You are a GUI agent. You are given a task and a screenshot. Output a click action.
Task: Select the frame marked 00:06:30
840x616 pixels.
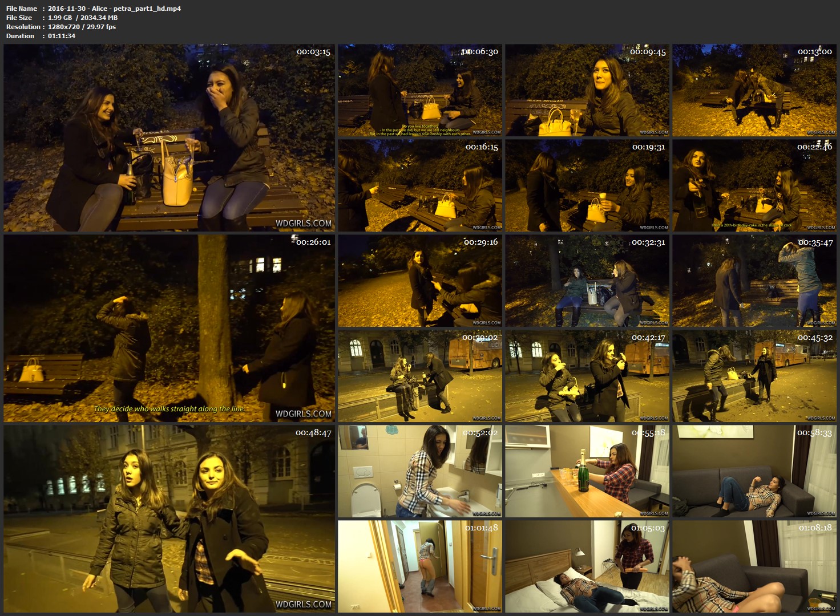(x=419, y=90)
